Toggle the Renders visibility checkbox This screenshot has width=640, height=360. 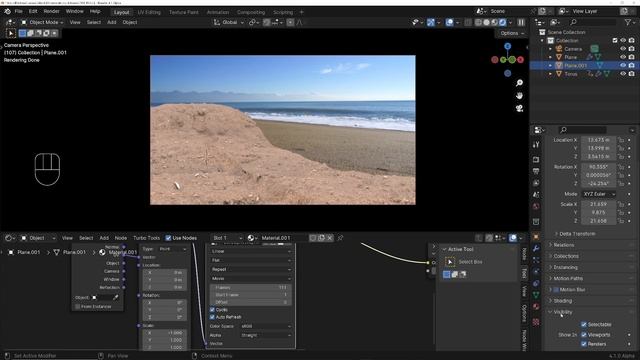coord(584,344)
